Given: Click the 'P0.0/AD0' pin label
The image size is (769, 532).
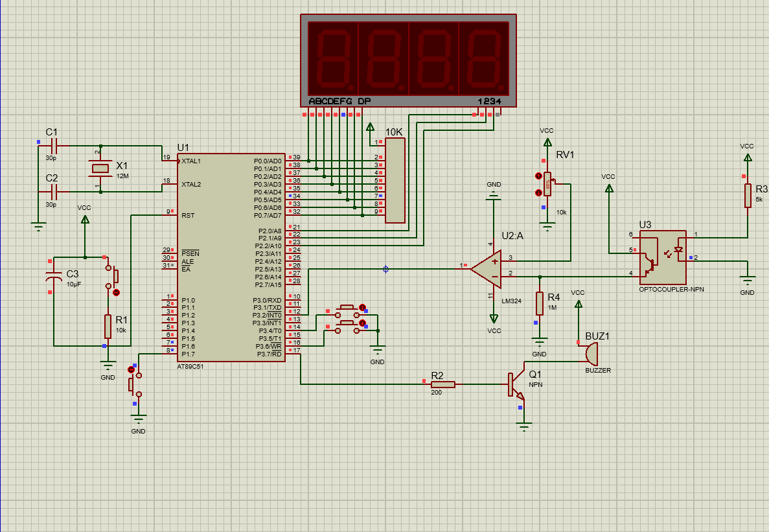Looking at the screenshot, I should (268, 161).
